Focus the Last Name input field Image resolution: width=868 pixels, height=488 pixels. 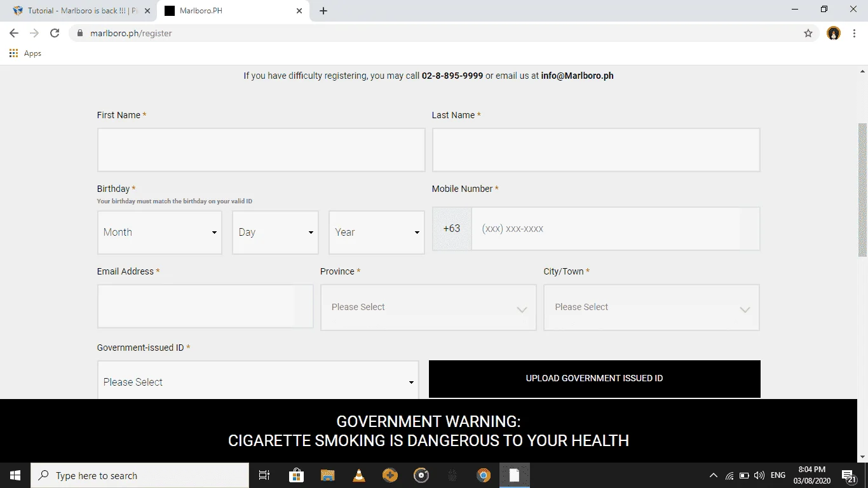click(596, 150)
